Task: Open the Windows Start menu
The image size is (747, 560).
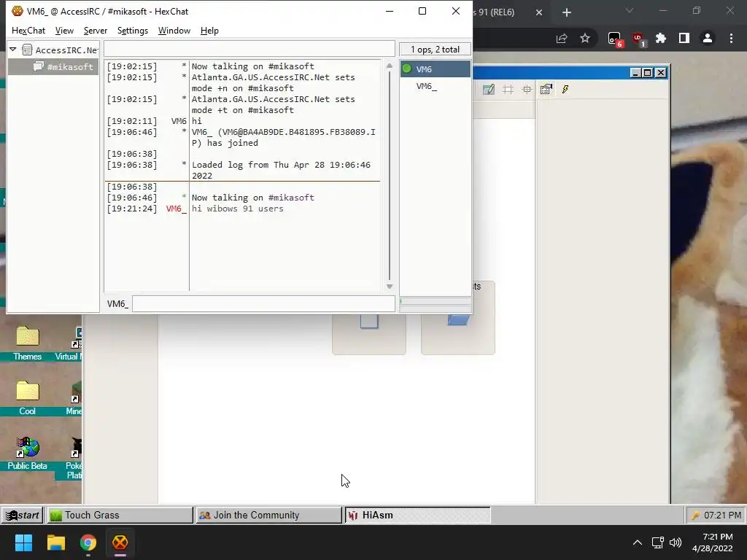Action: 23,542
